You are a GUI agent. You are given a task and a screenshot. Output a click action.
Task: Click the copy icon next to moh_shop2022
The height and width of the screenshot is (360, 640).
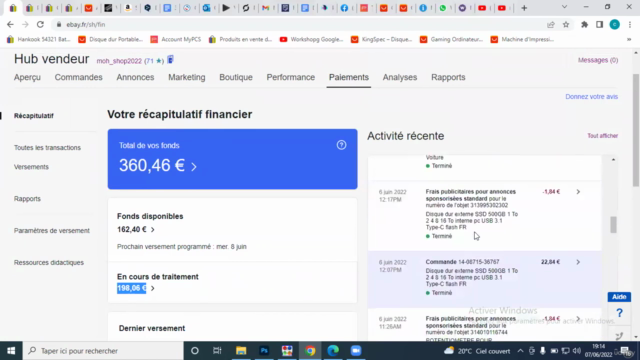tap(170, 60)
